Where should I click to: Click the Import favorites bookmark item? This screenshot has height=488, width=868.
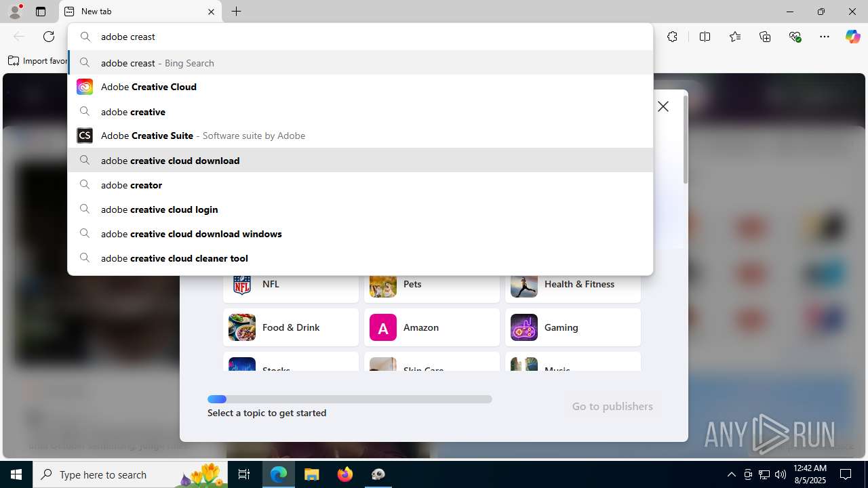tap(38, 61)
